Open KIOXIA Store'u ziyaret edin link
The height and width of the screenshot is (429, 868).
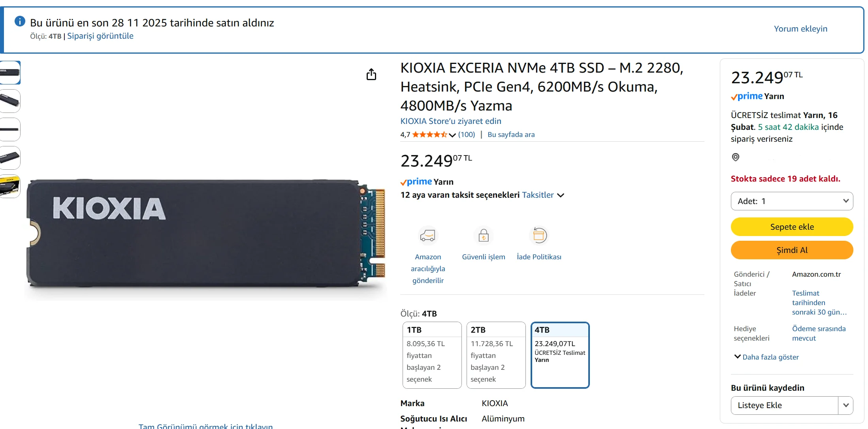coord(451,121)
